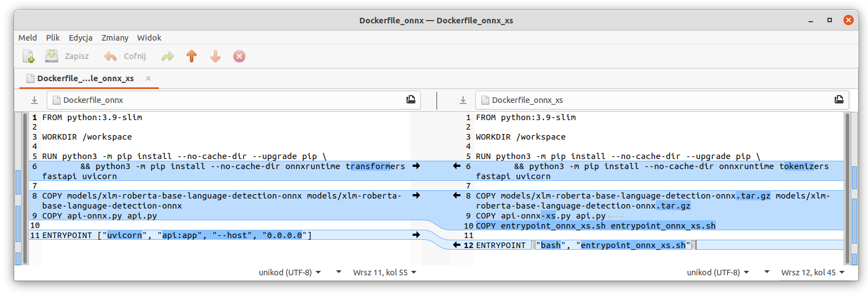Open the Zmiany menu

coord(115,38)
